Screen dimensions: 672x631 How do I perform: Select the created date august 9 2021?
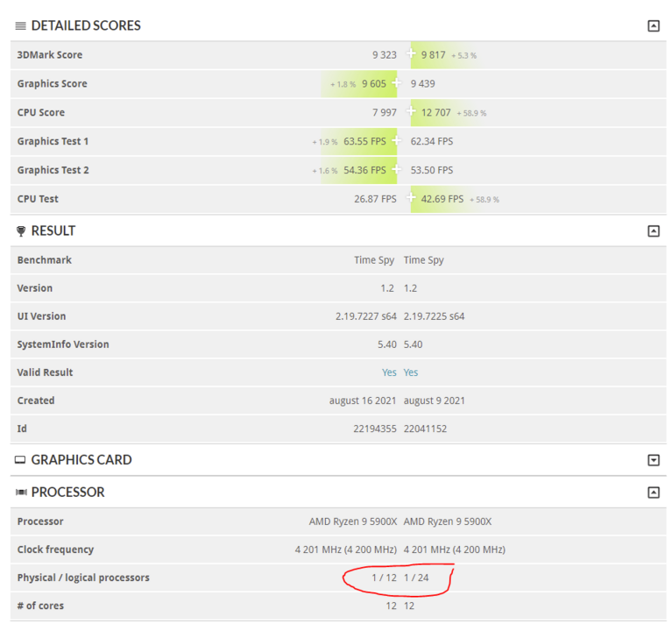[x=435, y=401]
